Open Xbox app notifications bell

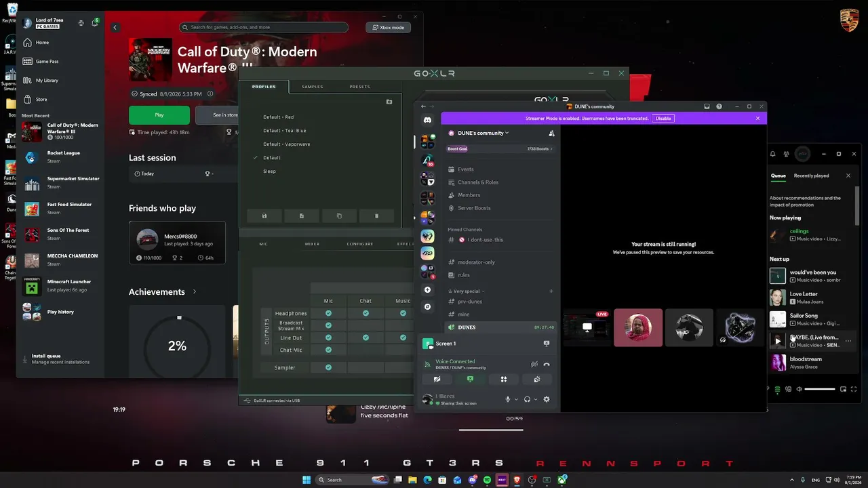[x=95, y=23]
